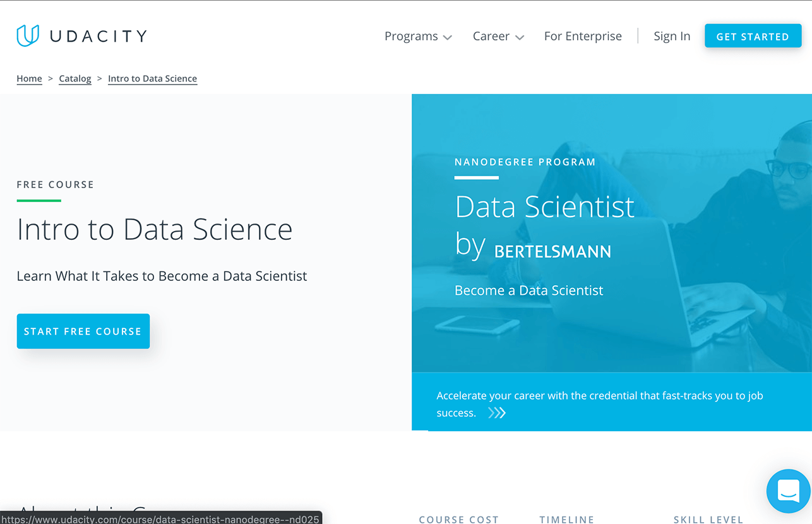Image resolution: width=812 pixels, height=524 pixels.
Task: Click the Accelerate your career banner
Action: coord(612,402)
